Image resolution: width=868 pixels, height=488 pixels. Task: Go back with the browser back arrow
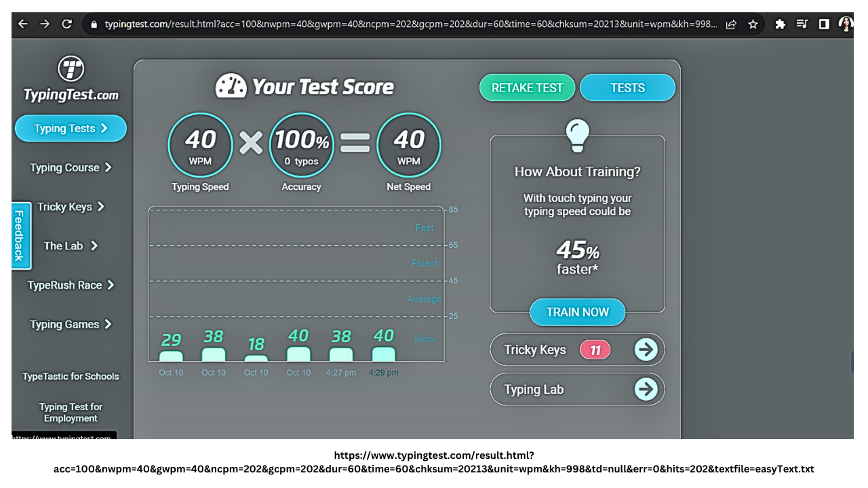pos(23,24)
